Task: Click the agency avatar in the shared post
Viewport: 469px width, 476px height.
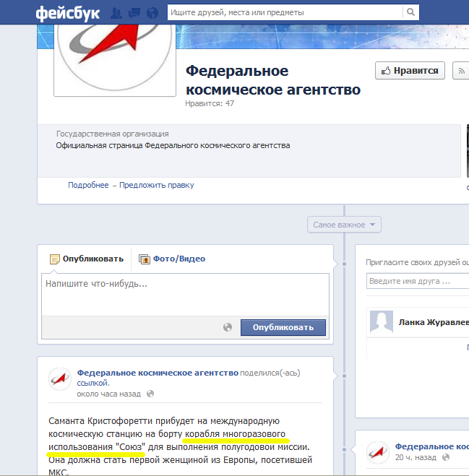Action: point(60,378)
